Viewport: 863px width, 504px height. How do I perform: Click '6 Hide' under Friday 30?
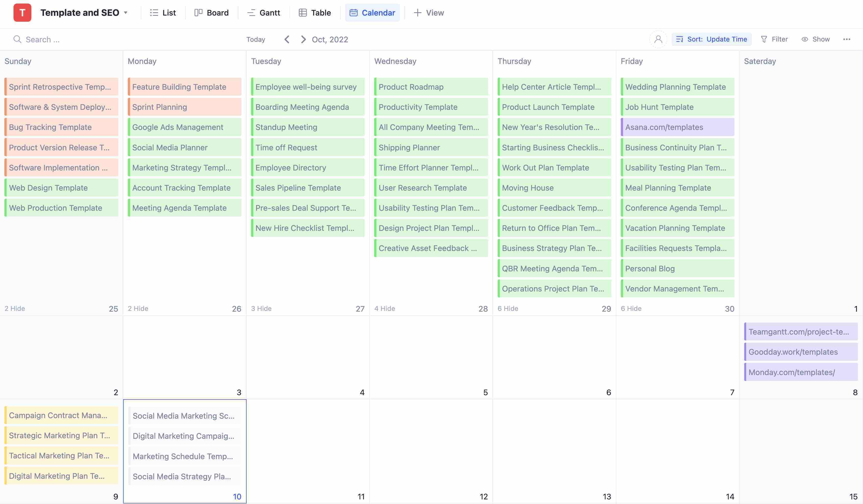(x=631, y=308)
